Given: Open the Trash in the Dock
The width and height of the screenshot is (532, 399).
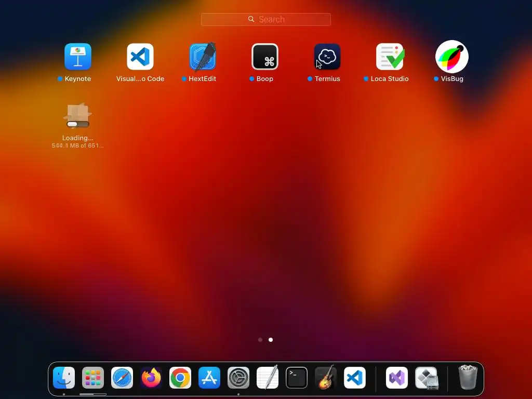Looking at the screenshot, I should coord(468,378).
